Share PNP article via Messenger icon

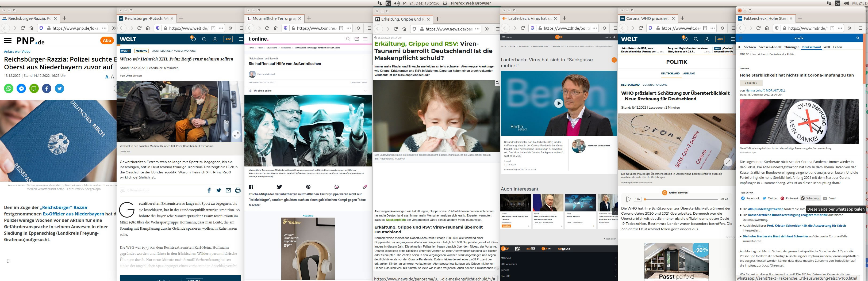pos(21,88)
